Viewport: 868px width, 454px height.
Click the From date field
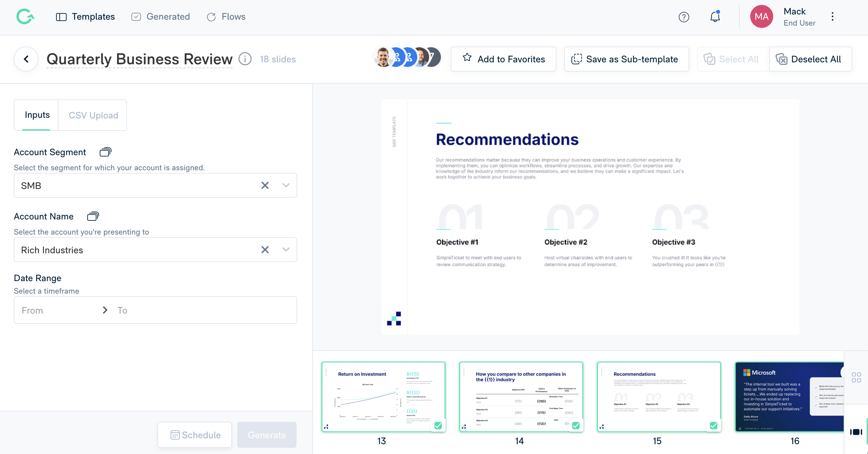(x=57, y=310)
